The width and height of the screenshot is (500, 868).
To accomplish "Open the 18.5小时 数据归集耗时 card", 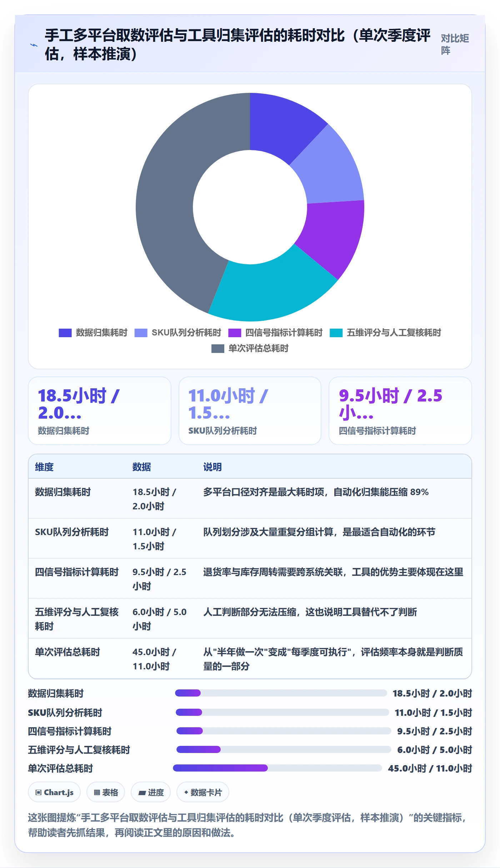I will click(x=100, y=411).
